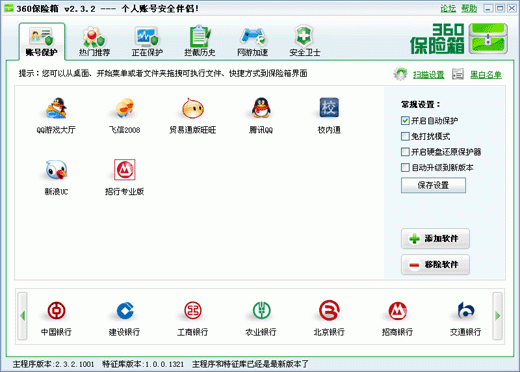The height and width of the screenshot is (372, 520).
Task: Click the 北京银行 bank icon
Action: 329,310
